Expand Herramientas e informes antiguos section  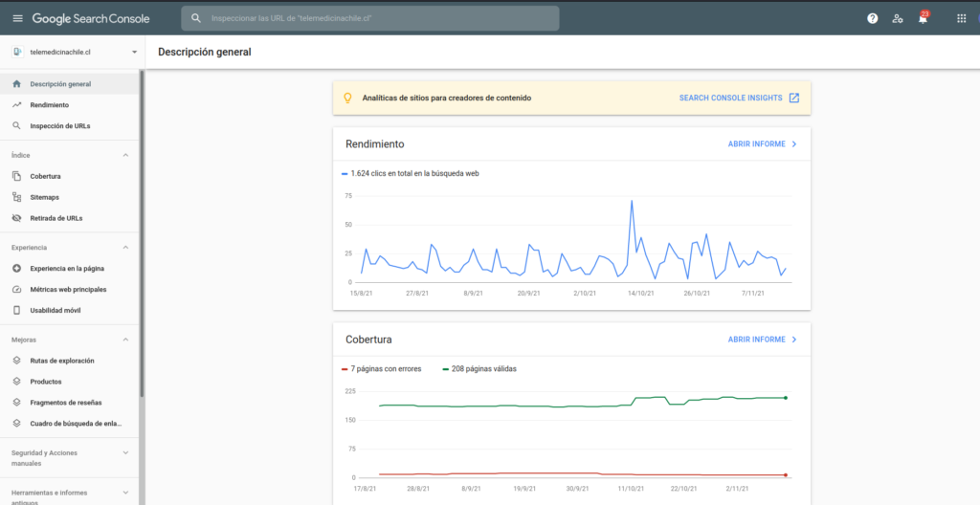pyautogui.click(x=125, y=493)
